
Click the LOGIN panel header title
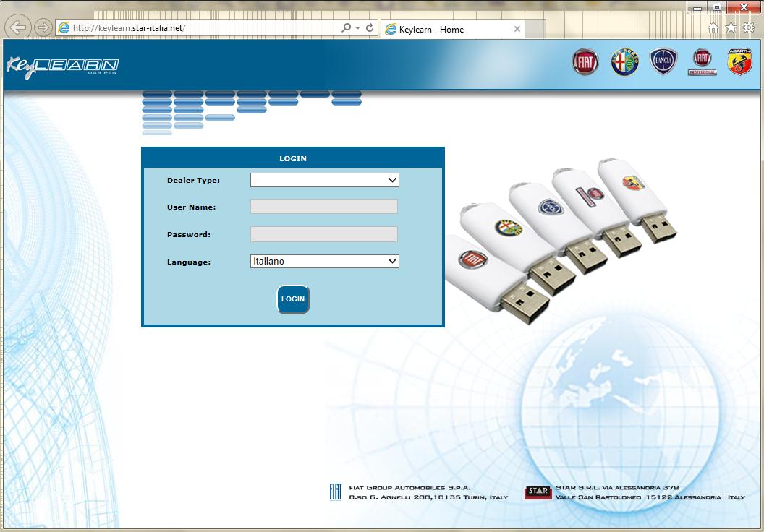pos(293,159)
